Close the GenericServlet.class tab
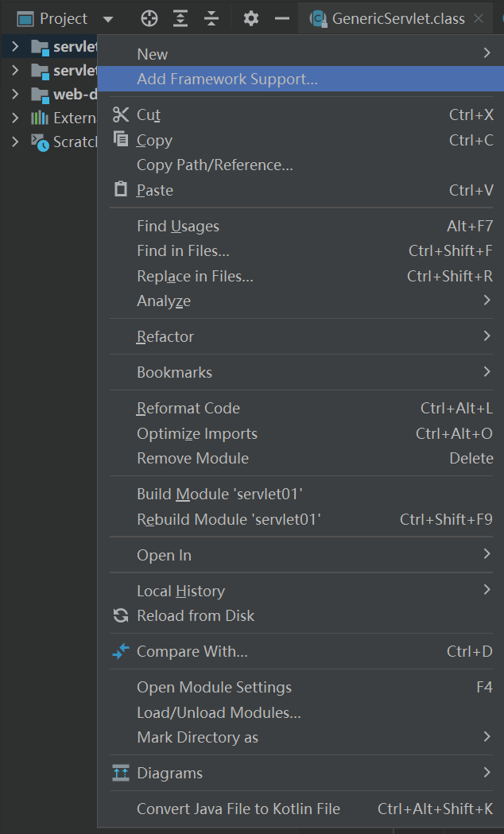Viewport: 504px width, 834px height. tap(478, 18)
